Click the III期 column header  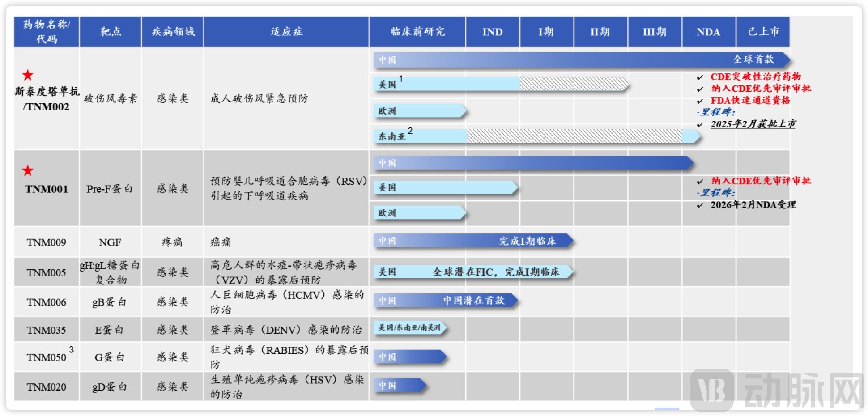655,32
